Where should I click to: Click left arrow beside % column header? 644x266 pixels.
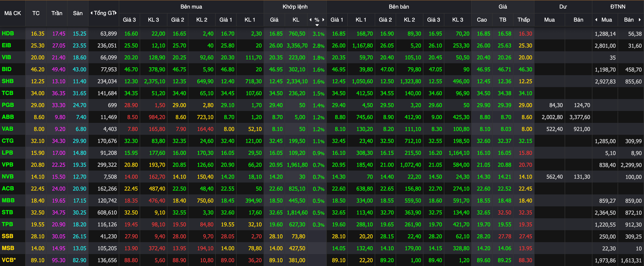[x=311, y=20]
